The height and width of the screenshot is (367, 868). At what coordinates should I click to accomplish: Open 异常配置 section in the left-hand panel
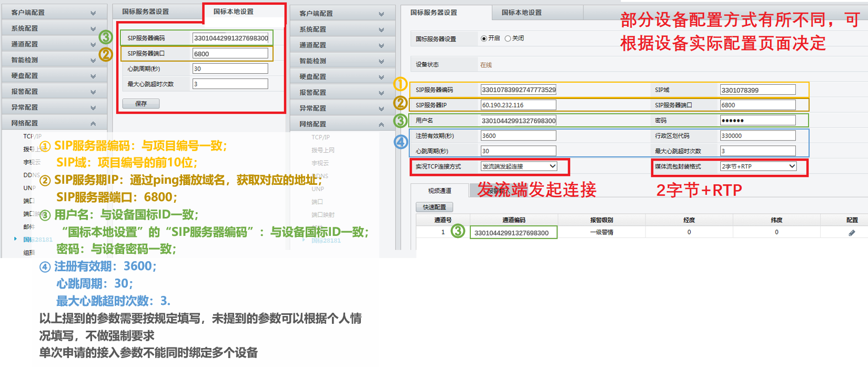click(x=54, y=107)
